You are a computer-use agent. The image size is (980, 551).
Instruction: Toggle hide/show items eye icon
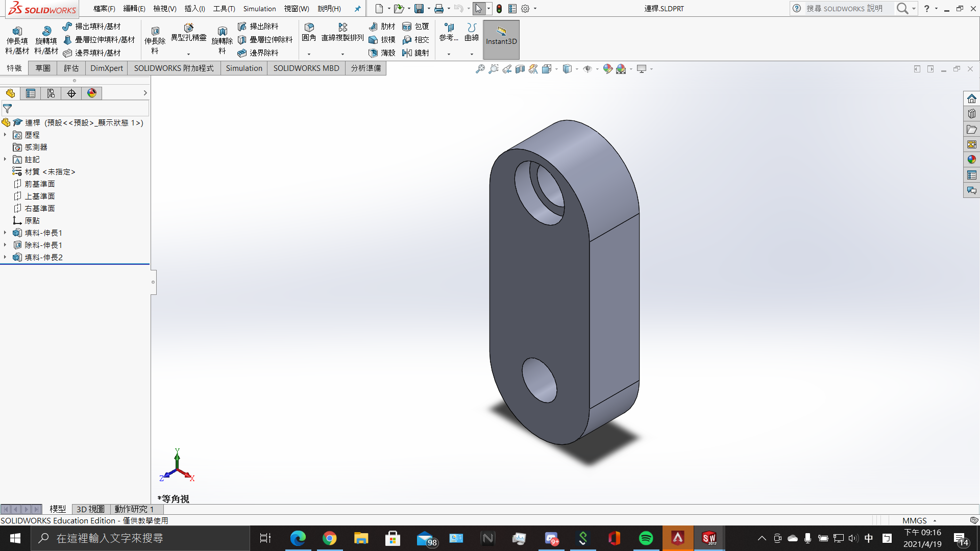pos(587,69)
